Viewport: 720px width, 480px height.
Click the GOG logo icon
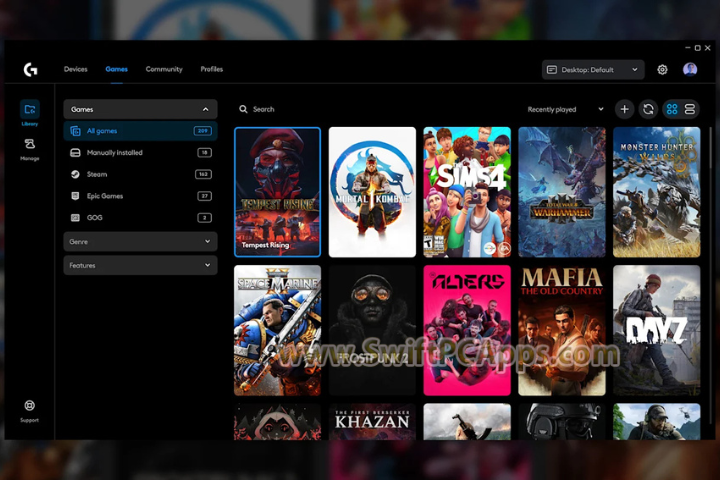[75, 217]
